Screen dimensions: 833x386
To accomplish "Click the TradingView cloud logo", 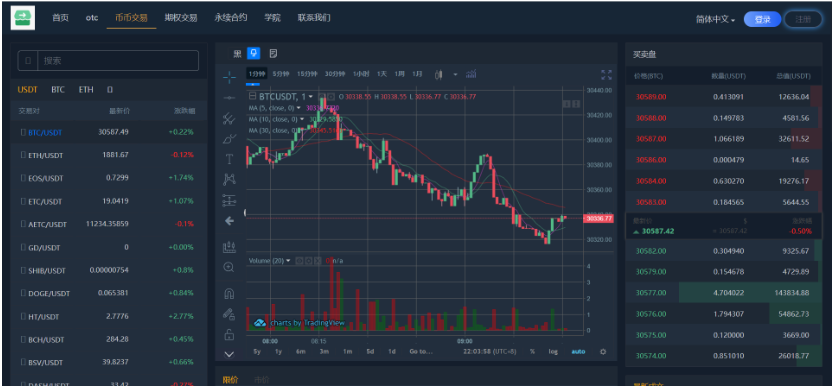I will click(x=260, y=323).
